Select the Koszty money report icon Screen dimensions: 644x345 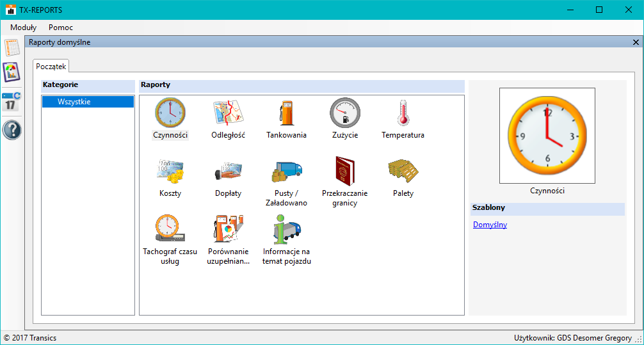pos(170,172)
